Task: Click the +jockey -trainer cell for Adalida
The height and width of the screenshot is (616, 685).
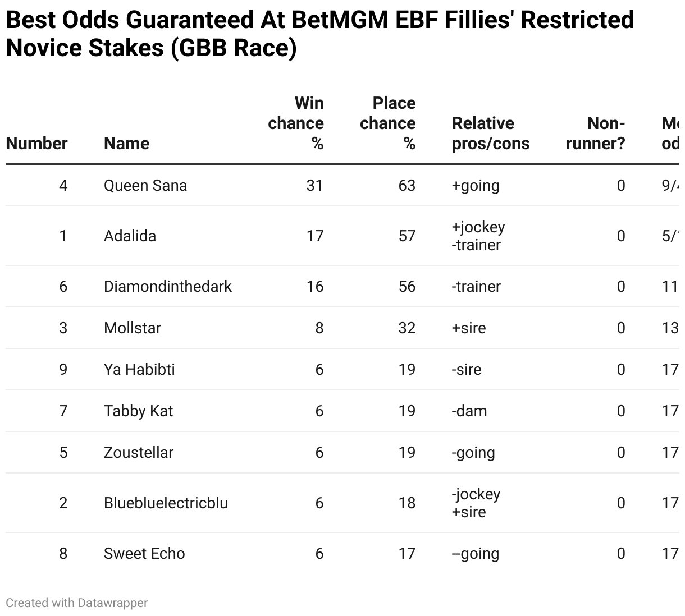Action: (x=478, y=236)
